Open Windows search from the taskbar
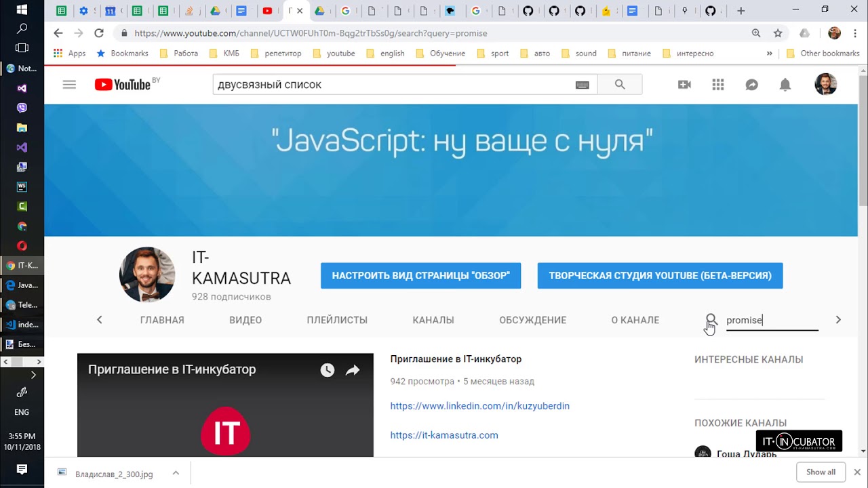Image resolution: width=868 pixels, height=488 pixels. coord(22,28)
